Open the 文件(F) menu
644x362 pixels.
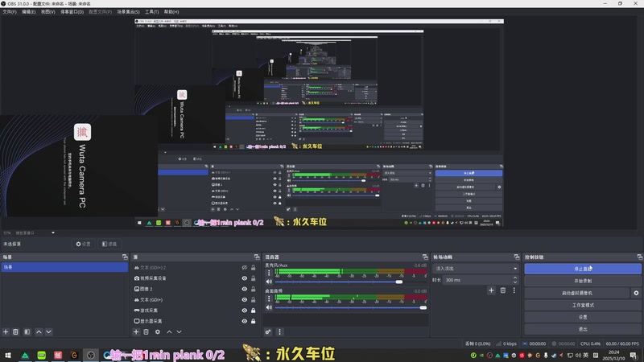tap(10, 12)
